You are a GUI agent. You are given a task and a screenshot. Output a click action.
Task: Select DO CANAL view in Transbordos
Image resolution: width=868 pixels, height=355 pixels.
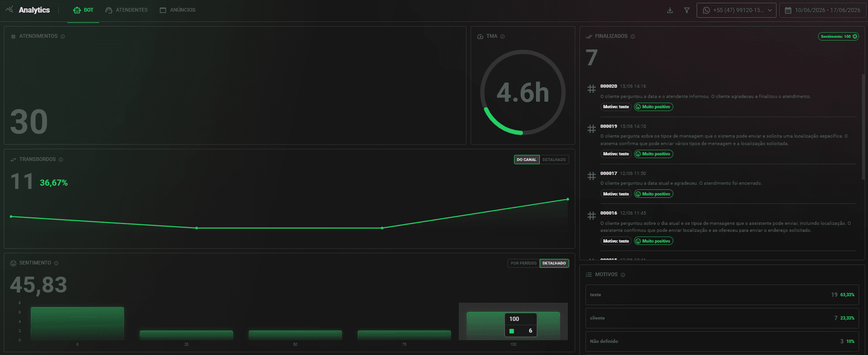tap(527, 160)
